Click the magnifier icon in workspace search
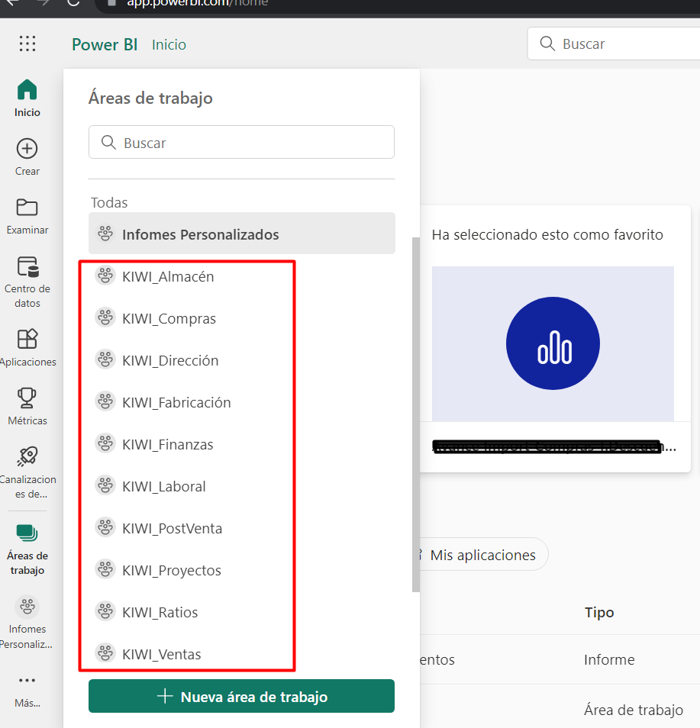This screenshot has width=700, height=728. [108, 142]
